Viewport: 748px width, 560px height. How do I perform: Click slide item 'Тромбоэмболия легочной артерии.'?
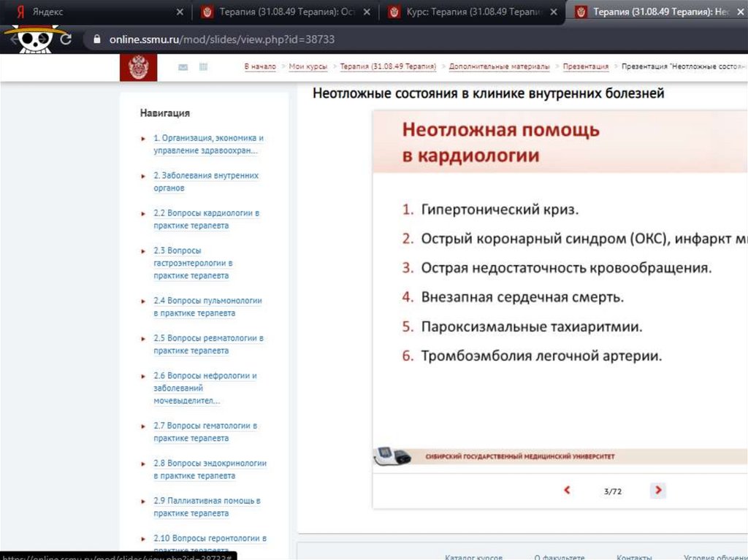[541, 356]
